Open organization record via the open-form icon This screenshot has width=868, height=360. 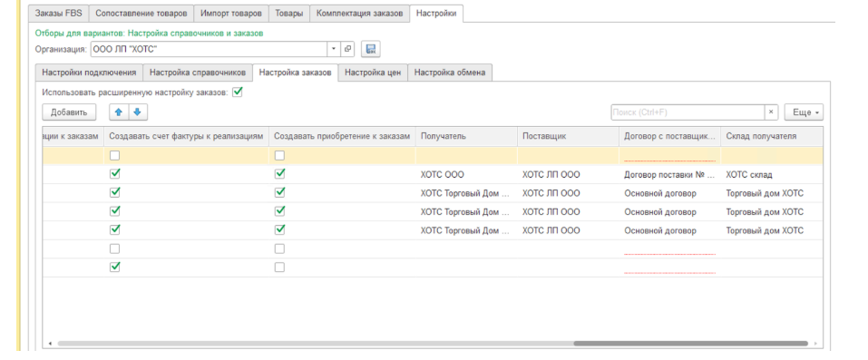click(x=347, y=49)
